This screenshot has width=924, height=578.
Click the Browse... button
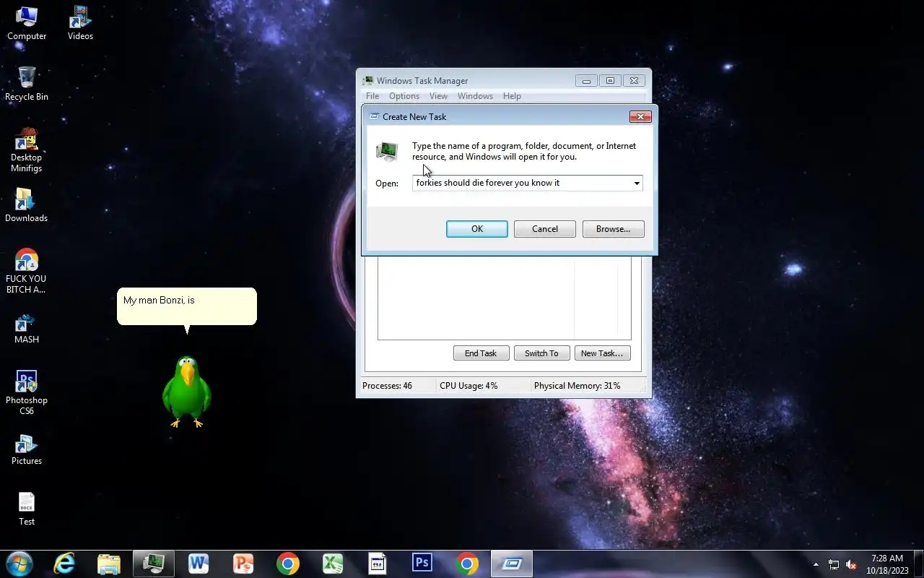pyautogui.click(x=613, y=229)
